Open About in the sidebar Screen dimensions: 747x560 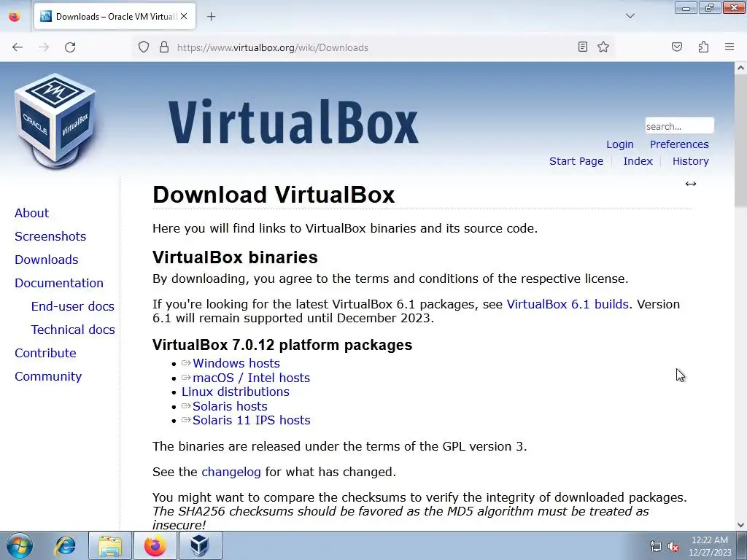tap(31, 213)
